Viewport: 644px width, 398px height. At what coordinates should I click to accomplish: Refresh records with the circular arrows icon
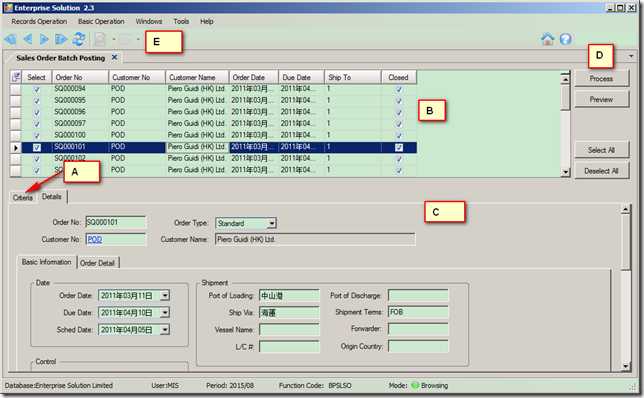tap(79, 39)
